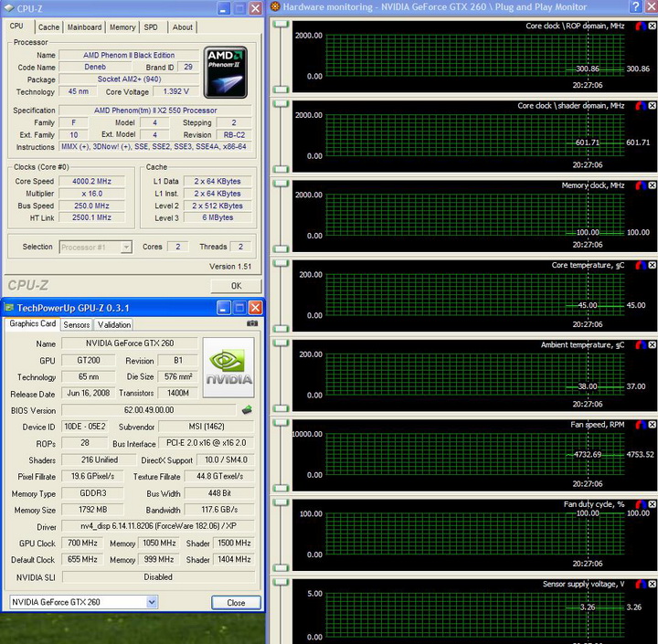Click the OK button in CPU-Z
The height and width of the screenshot is (644, 658).
pos(237,286)
